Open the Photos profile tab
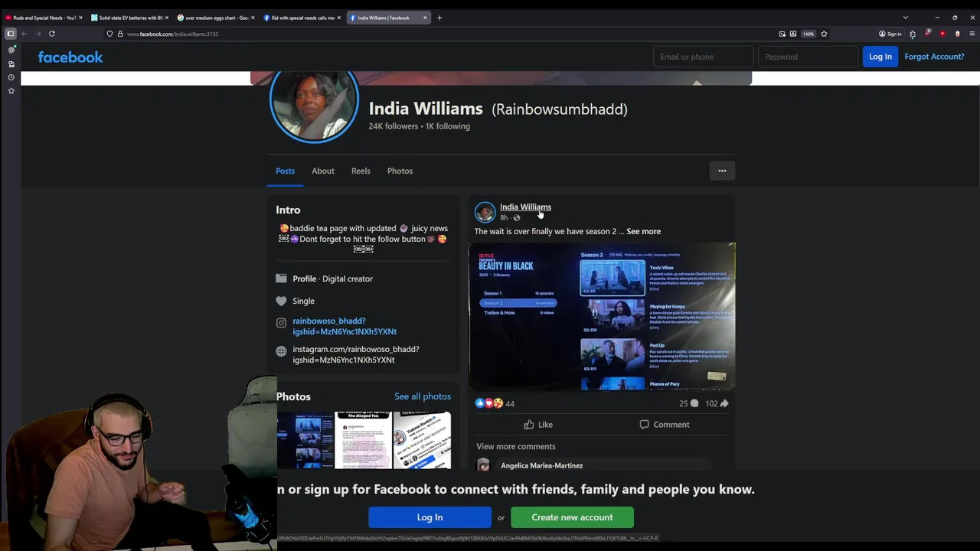 [400, 171]
